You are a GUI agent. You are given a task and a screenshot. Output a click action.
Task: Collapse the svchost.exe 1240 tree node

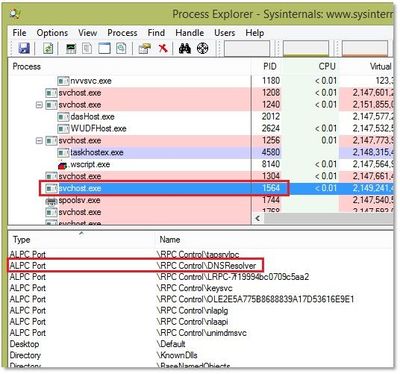(x=39, y=105)
